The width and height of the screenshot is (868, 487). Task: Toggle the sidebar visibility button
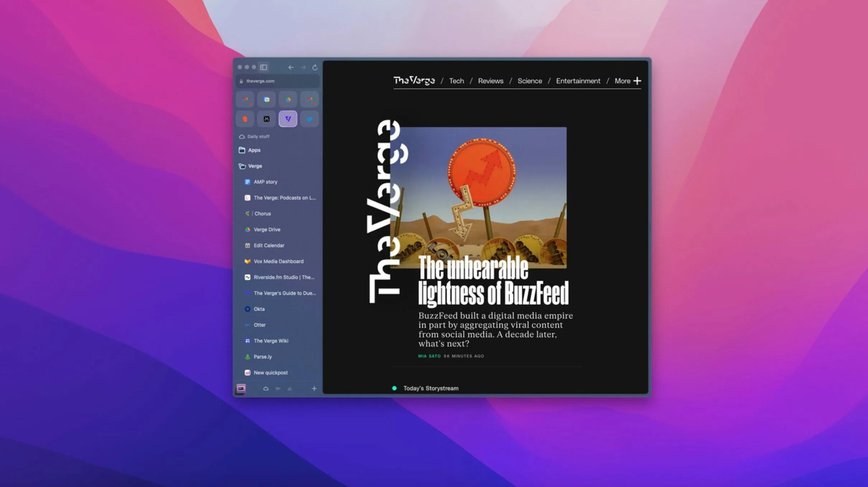pos(263,67)
